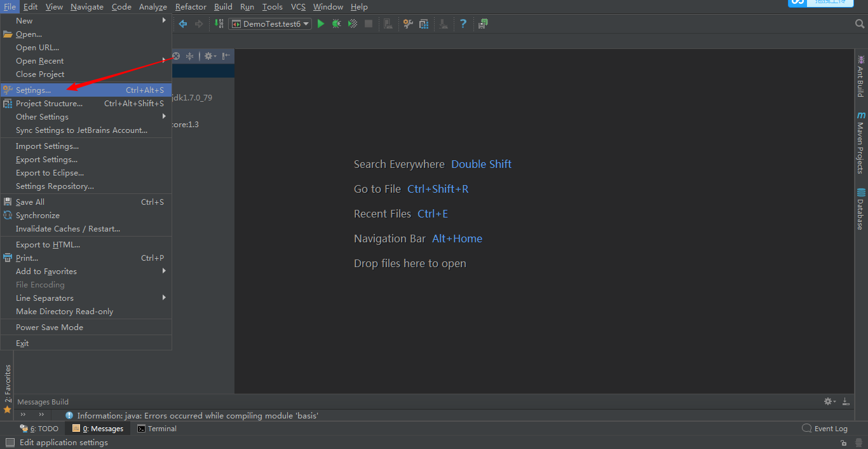Image resolution: width=868 pixels, height=449 pixels.
Task: Click the Back navigation arrow icon
Action: (x=183, y=24)
